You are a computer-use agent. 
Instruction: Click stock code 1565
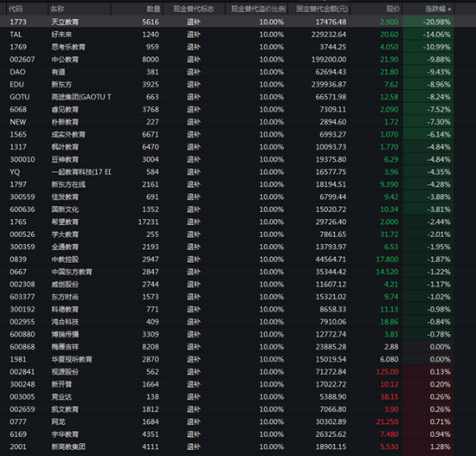tap(18, 134)
